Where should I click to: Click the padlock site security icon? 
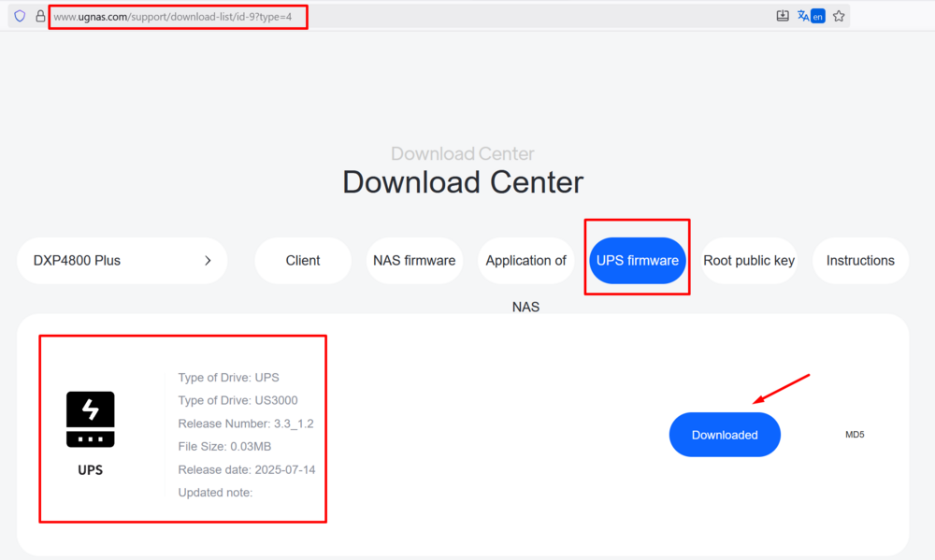coord(40,16)
